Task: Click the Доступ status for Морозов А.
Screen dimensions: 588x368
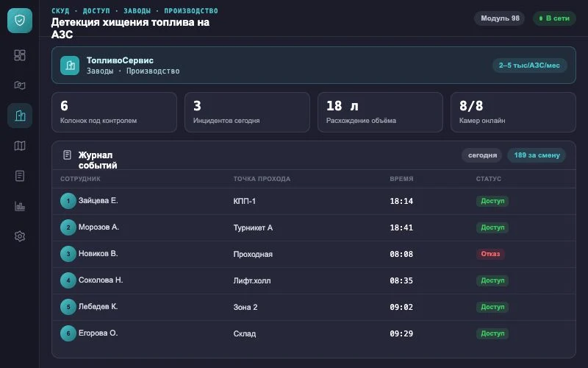Action: (x=492, y=227)
